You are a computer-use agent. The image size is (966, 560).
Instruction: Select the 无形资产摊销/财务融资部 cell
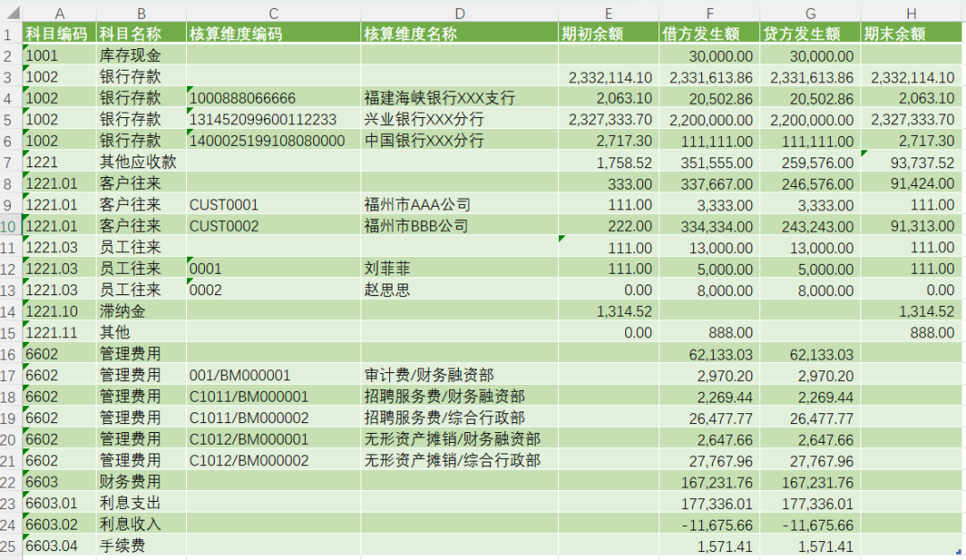coord(460,439)
